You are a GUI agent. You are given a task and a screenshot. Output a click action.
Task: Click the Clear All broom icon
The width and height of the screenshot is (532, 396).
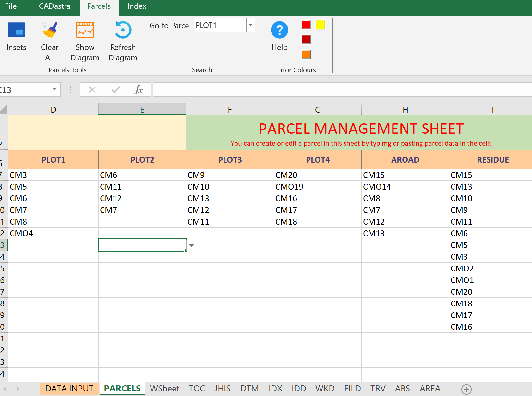[x=50, y=31]
